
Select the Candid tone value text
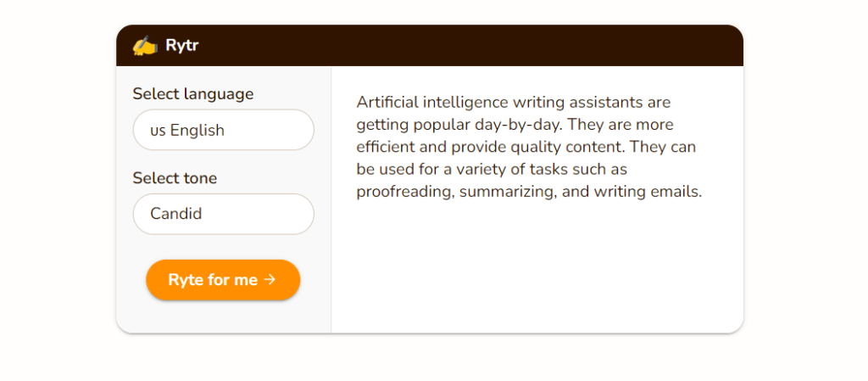coord(176,214)
